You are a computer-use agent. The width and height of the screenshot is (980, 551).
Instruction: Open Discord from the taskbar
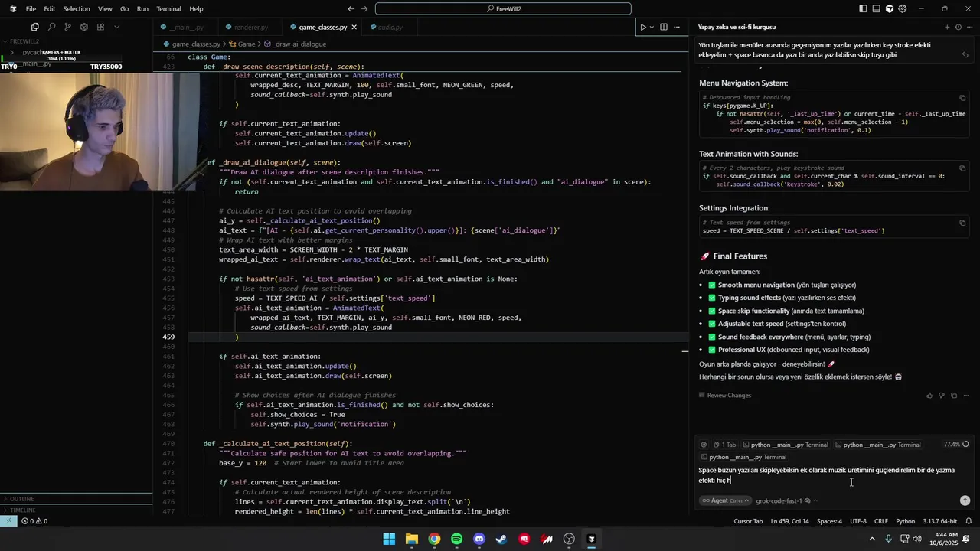click(x=479, y=539)
